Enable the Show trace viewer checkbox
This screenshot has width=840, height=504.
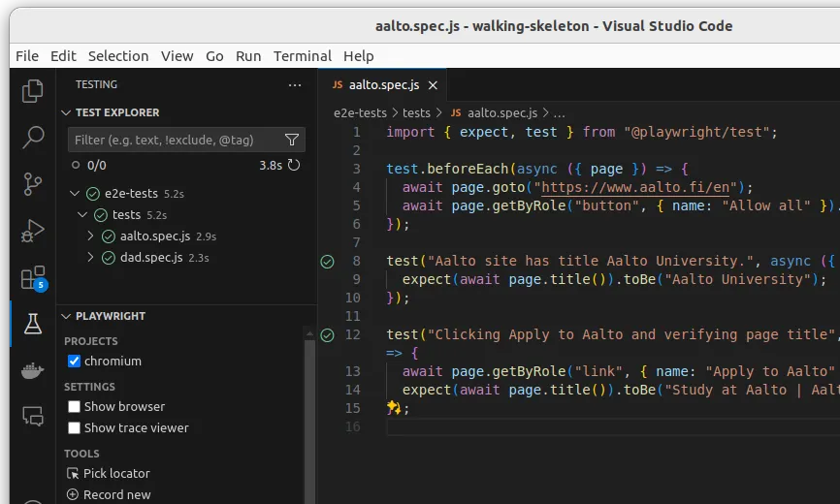click(x=74, y=428)
